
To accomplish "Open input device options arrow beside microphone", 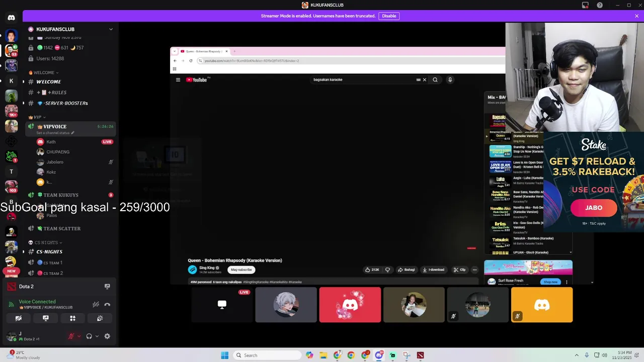I will (78, 336).
